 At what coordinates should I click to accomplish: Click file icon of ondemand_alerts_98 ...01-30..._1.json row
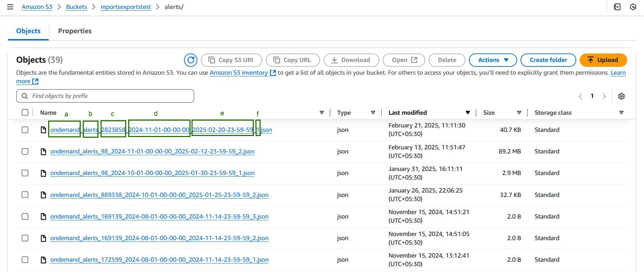(43, 173)
